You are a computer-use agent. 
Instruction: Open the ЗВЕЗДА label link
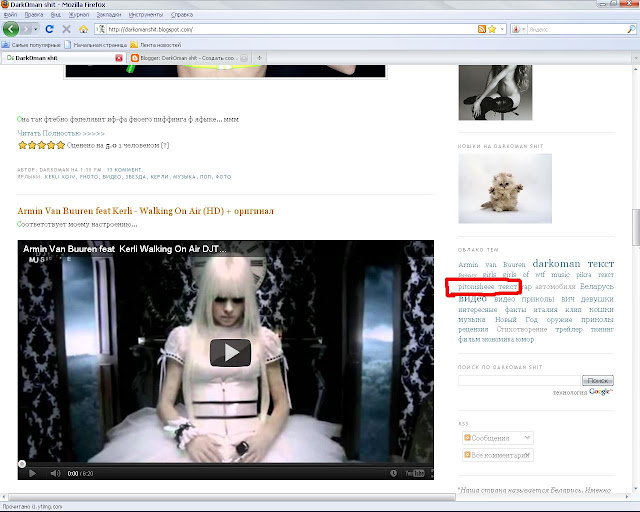click(136, 177)
